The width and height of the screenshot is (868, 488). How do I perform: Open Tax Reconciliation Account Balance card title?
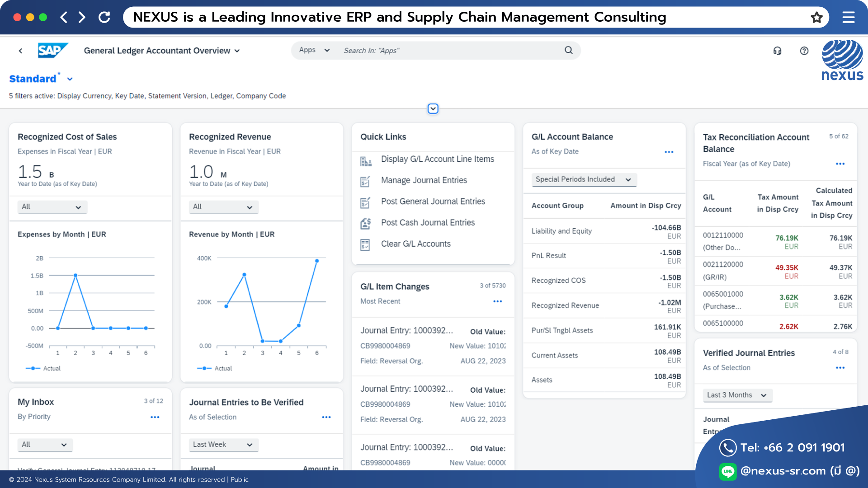tap(756, 143)
